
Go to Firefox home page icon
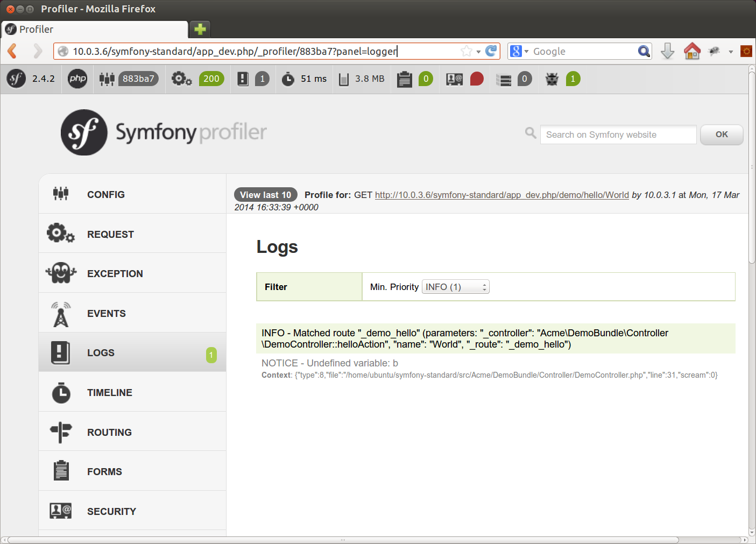point(692,51)
